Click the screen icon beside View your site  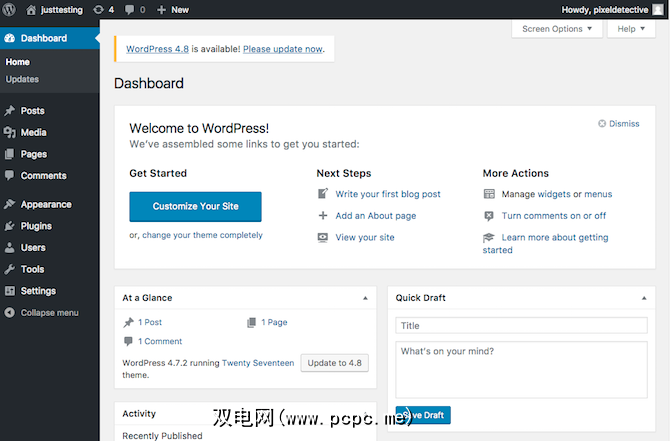[323, 237]
